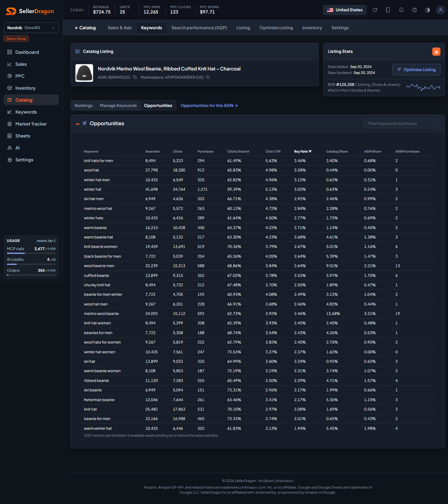Viewport: 448px width, 504px height.
Task: Open Keywords in the left sidebar
Action: (x=31, y=112)
